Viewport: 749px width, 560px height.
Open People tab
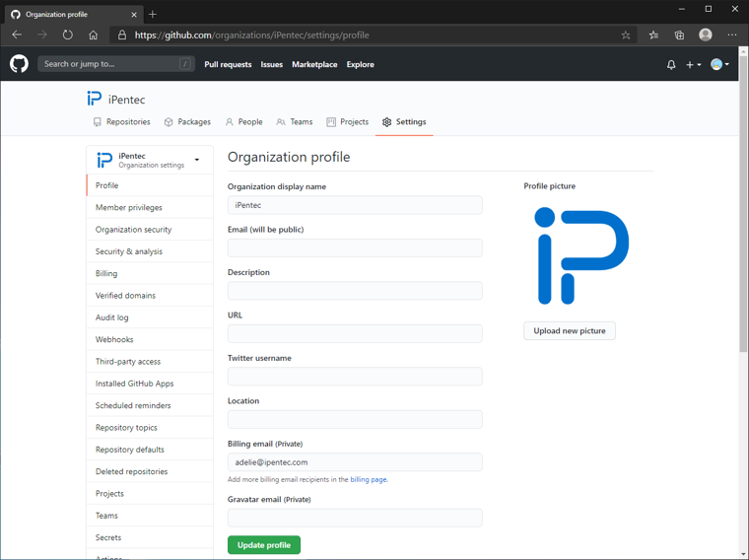tap(243, 122)
